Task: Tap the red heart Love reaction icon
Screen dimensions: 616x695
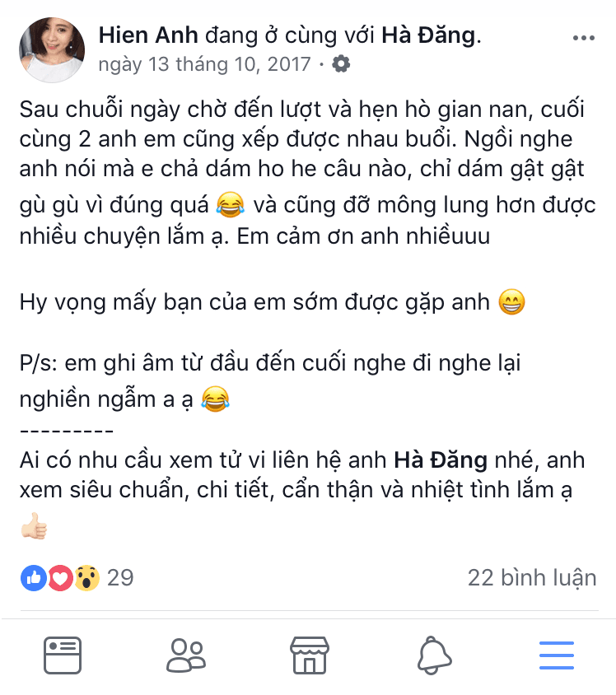Action: pos(60,578)
